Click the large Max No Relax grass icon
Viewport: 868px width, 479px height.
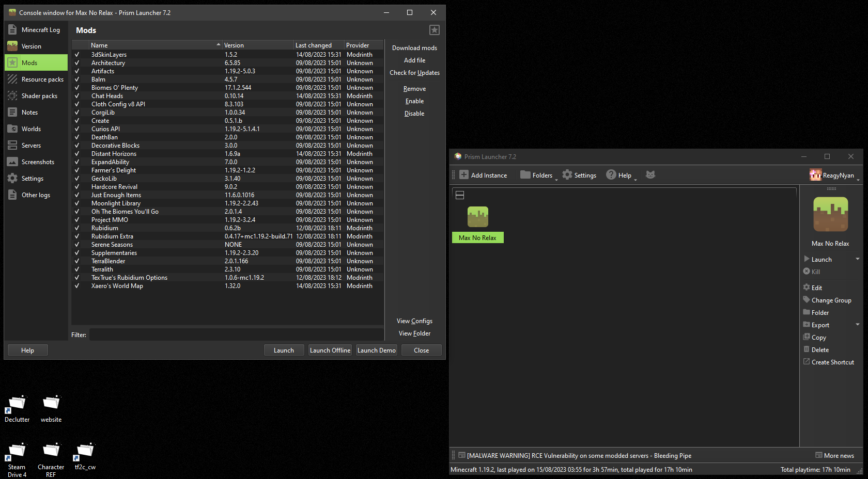pos(831,214)
